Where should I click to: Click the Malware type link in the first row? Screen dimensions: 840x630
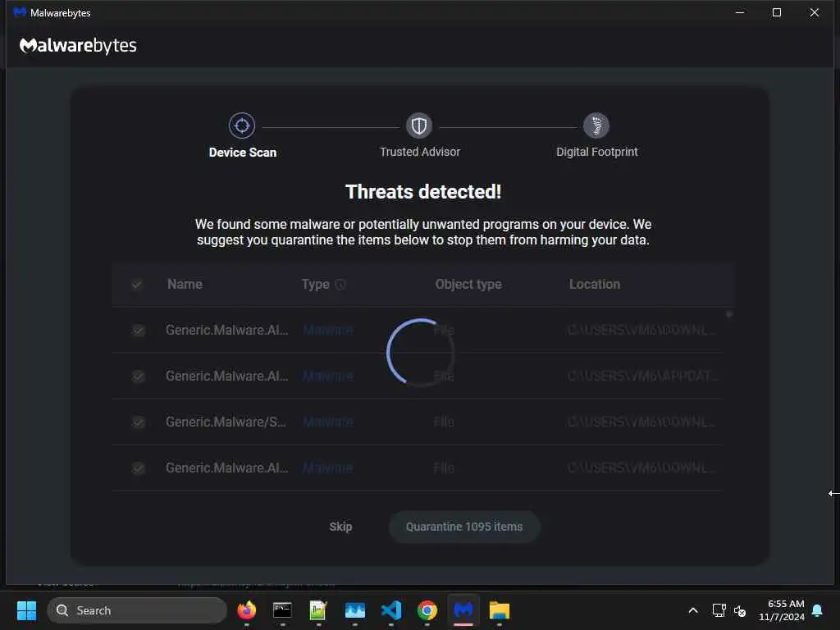[327, 331]
